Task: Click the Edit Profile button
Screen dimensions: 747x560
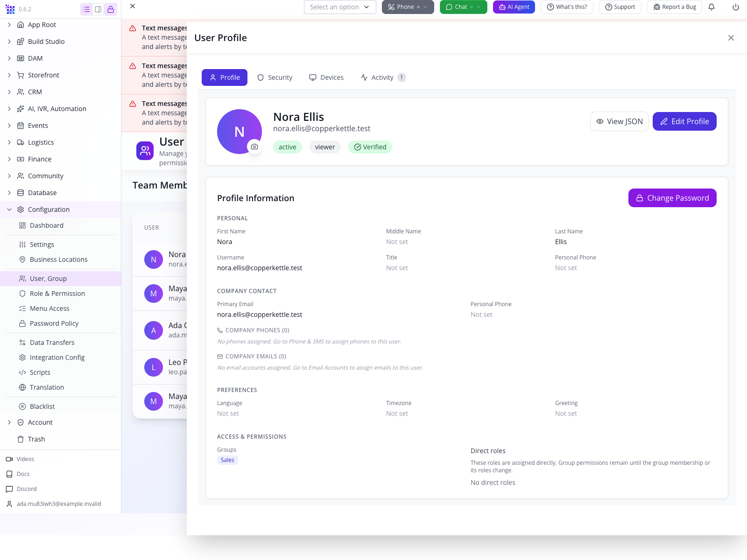Action: pos(684,121)
